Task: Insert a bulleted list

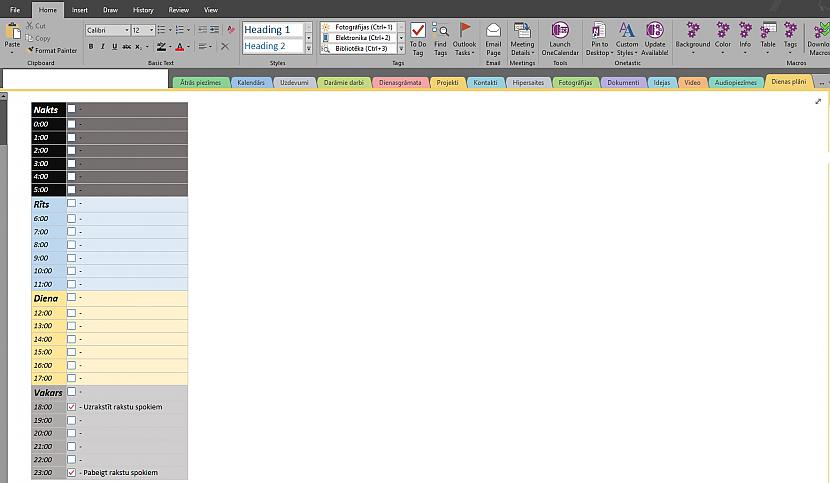Action: [x=161, y=30]
